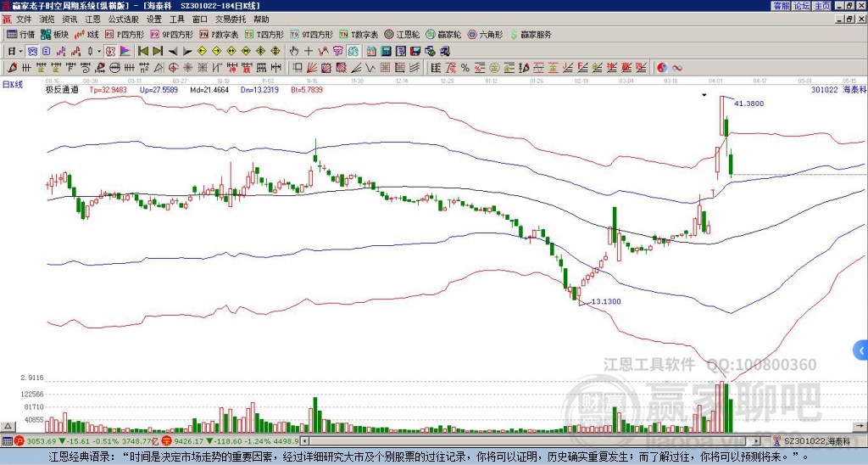Click the black left arrow pan icon
Image resolution: width=868 pixels, height=465 pixels.
pyautogui.click(x=172, y=52)
